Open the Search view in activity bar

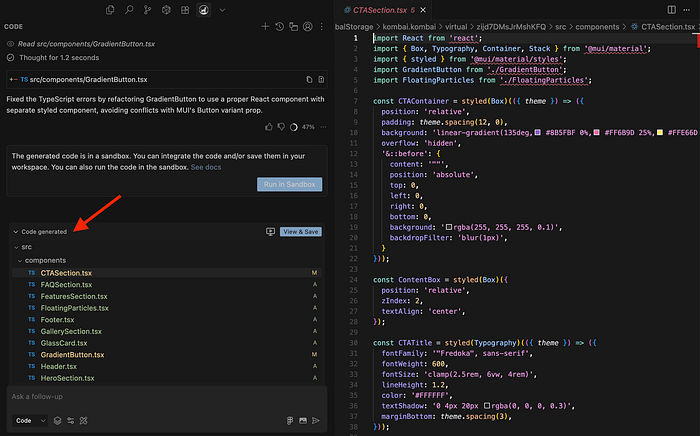(130, 9)
